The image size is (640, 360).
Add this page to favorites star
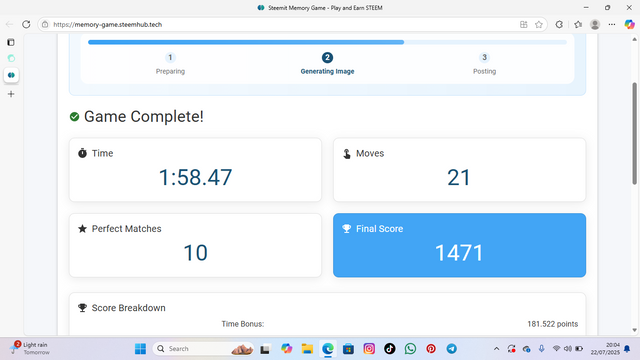coord(539,24)
